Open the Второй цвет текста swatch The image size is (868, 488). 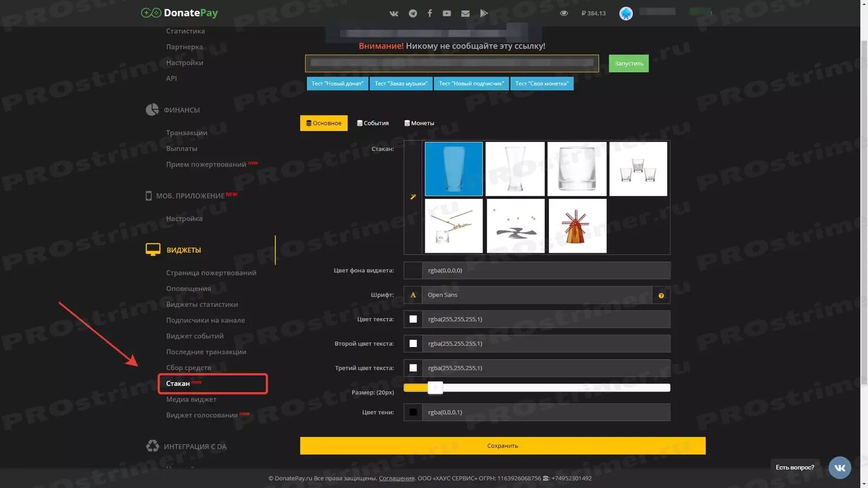[x=413, y=344]
